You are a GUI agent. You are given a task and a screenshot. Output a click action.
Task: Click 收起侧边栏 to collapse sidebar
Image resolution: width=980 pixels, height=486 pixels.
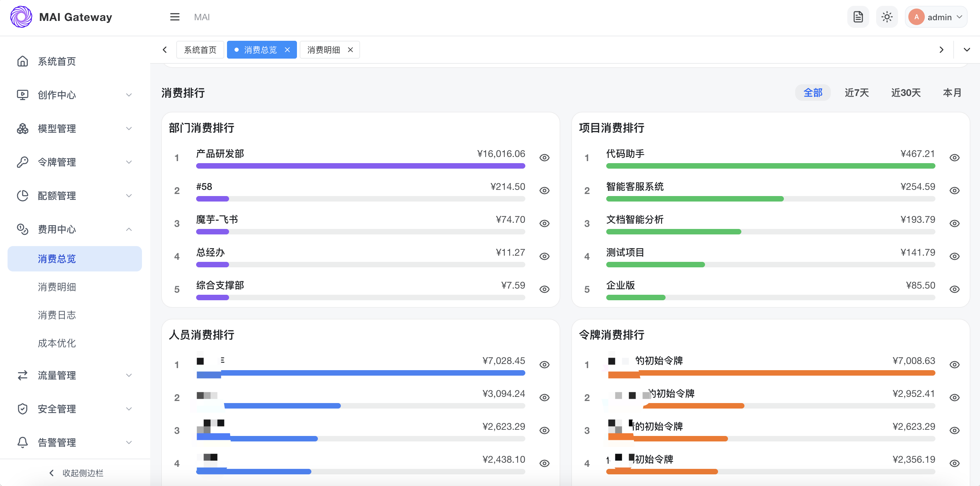click(76, 473)
